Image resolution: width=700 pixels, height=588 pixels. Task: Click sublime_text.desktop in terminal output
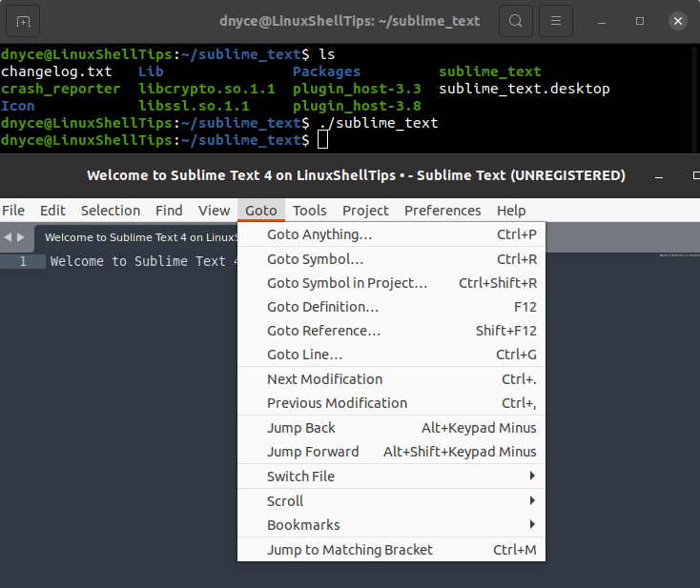(x=525, y=89)
